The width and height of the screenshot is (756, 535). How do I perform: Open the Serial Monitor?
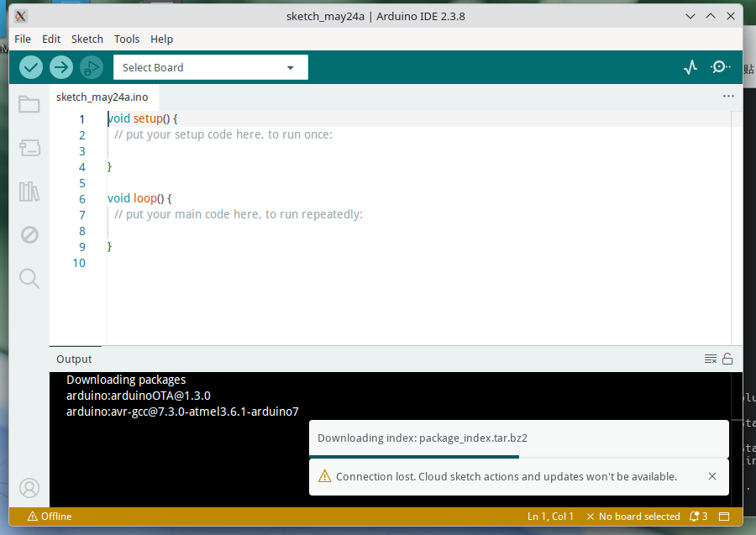pos(721,67)
